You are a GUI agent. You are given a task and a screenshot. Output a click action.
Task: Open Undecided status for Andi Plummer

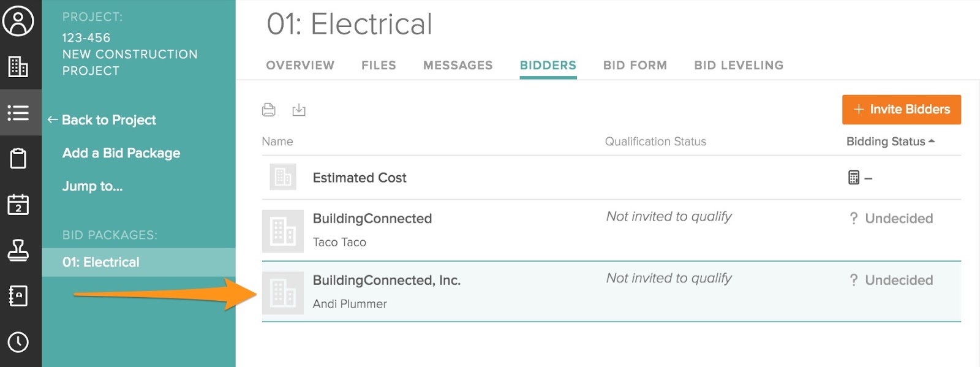coord(892,281)
